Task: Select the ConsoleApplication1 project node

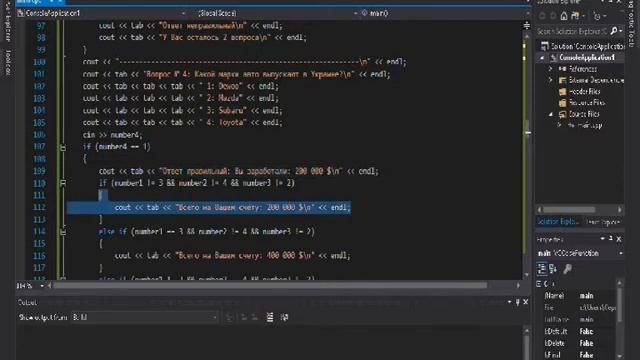Action: [x=582, y=58]
